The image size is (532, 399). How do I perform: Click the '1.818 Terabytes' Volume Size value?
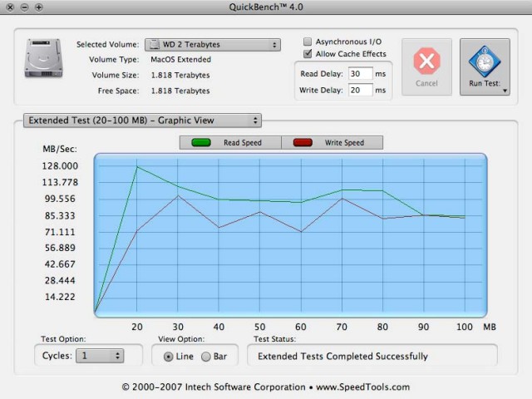(x=180, y=75)
